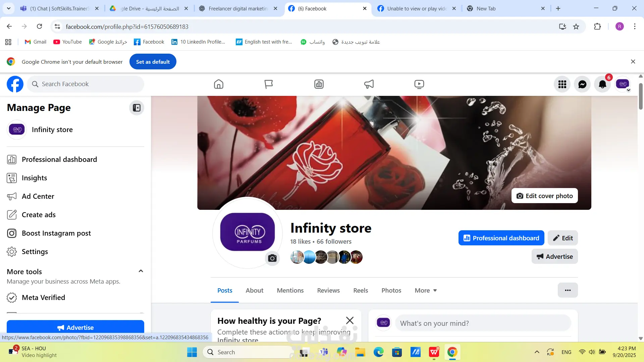Switch to the Reviews tab

click(328, 291)
